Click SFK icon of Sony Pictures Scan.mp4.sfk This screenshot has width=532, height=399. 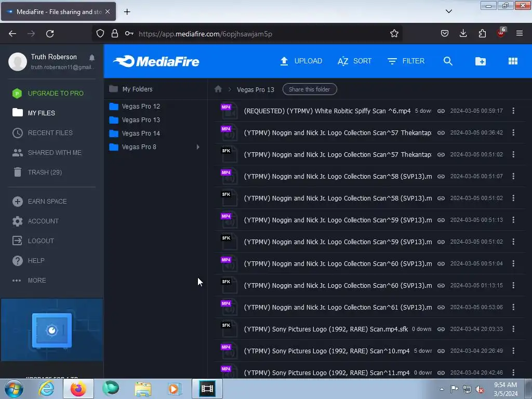point(229,329)
